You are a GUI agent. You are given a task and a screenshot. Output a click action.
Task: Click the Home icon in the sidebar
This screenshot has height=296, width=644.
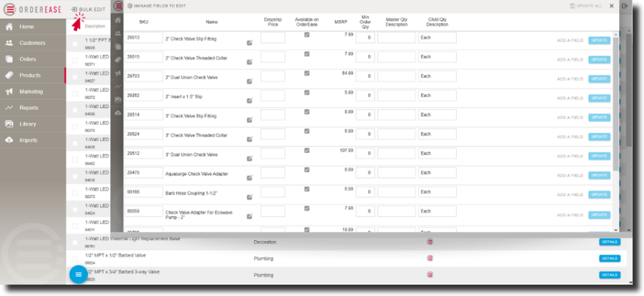[x=9, y=27]
